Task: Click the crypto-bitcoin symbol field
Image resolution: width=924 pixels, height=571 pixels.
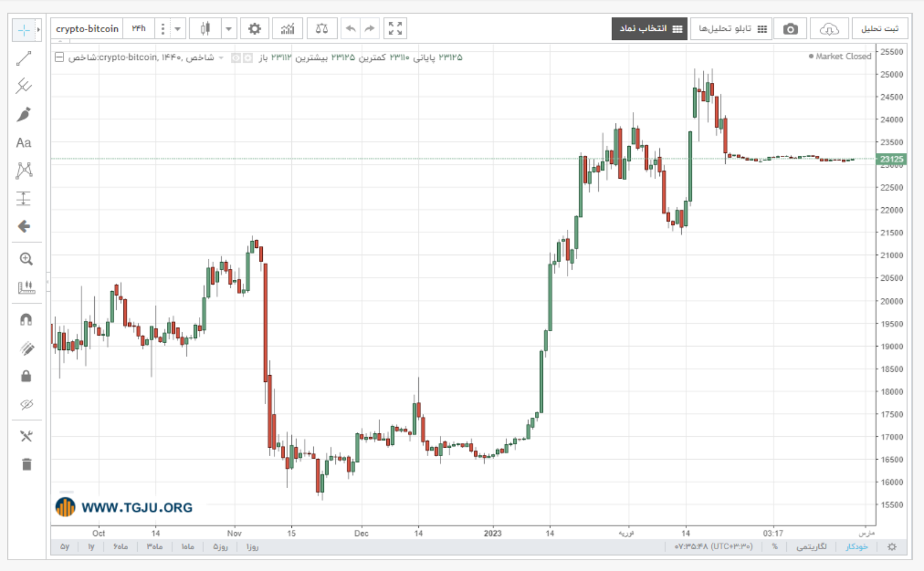Action: [87, 29]
